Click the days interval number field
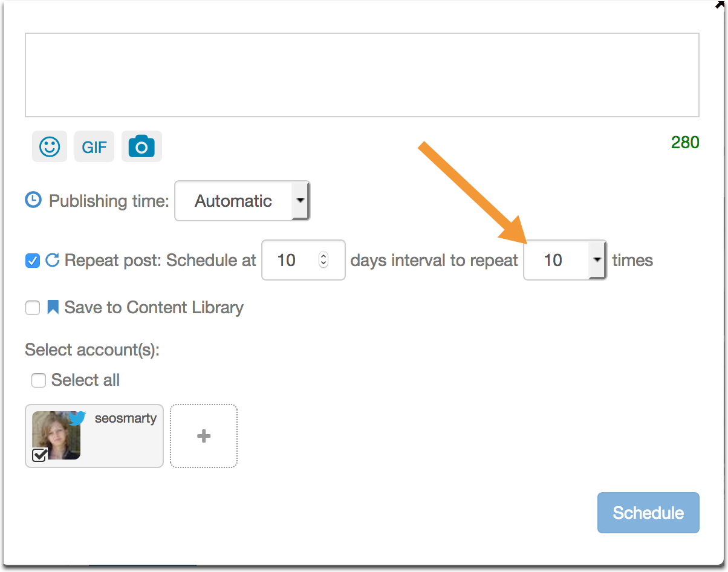 (x=287, y=260)
